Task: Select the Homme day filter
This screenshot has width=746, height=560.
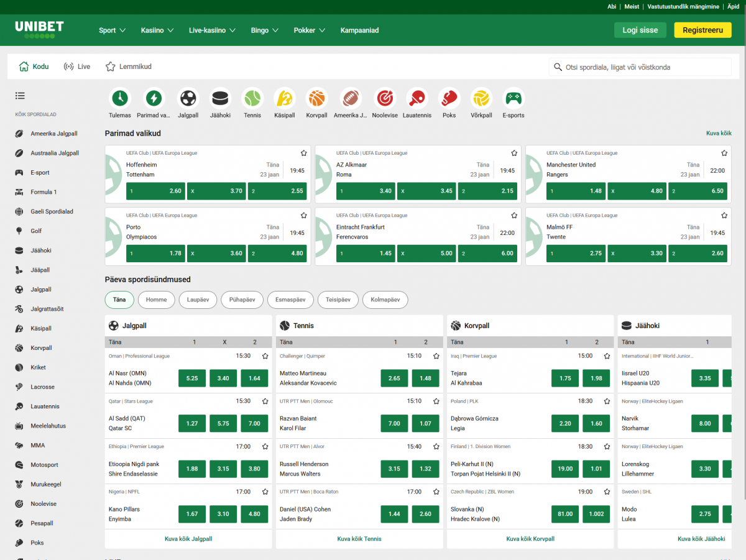Action: pyautogui.click(x=156, y=300)
